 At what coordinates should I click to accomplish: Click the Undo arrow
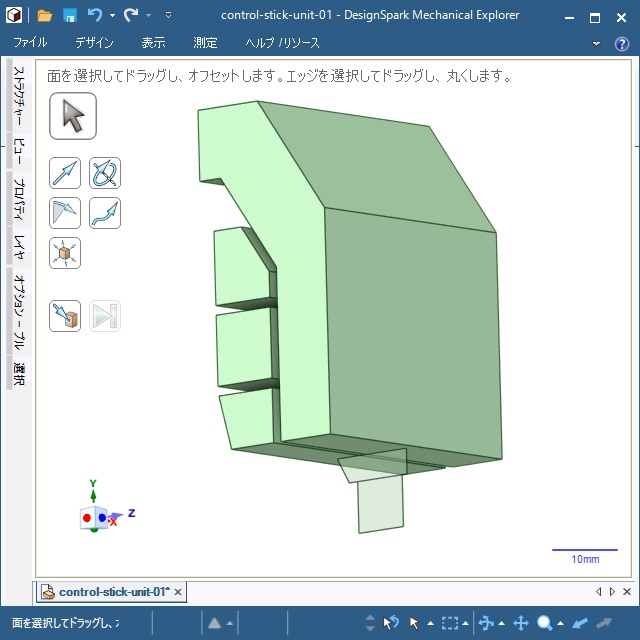[x=95, y=16]
